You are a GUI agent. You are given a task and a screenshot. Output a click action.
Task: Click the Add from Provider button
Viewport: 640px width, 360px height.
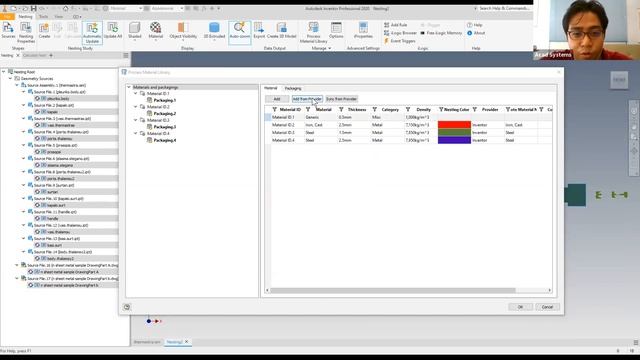tap(307, 99)
